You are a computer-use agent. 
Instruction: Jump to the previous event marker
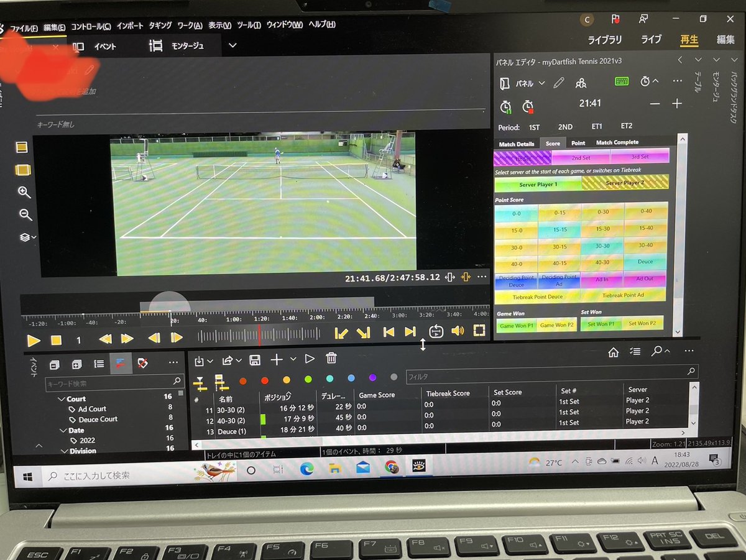[x=389, y=332]
